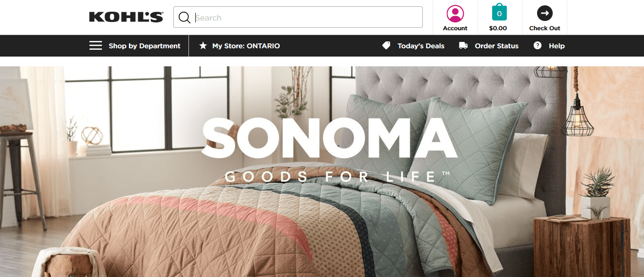Select the Check Out label

coord(545,28)
